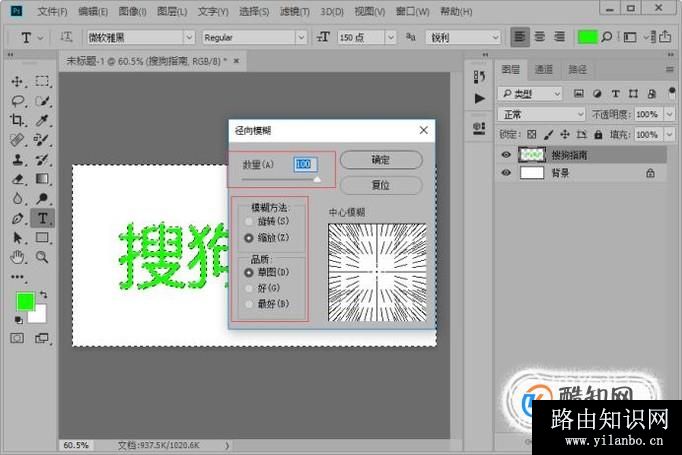Align text left
Screen dimensions: 682x455
tap(520, 37)
